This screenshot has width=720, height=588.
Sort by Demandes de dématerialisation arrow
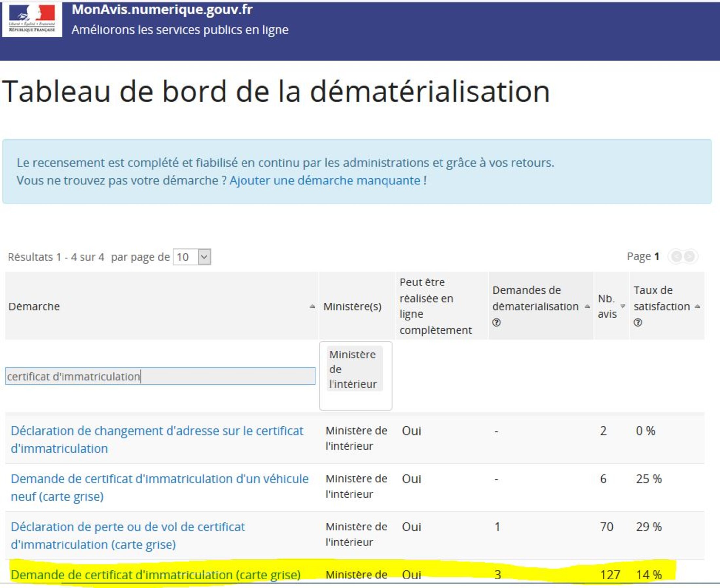(587, 306)
